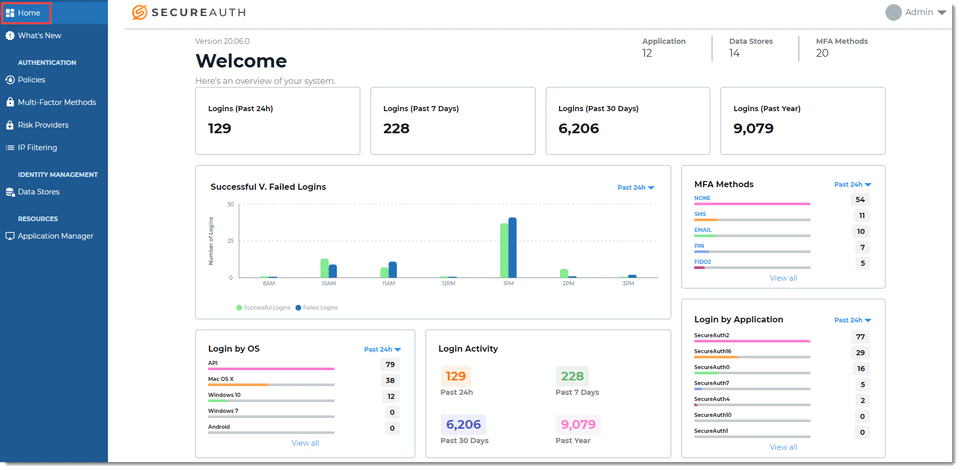The width and height of the screenshot is (960, 470).
Task: Open Application Manager section
Action: point(54,236)
